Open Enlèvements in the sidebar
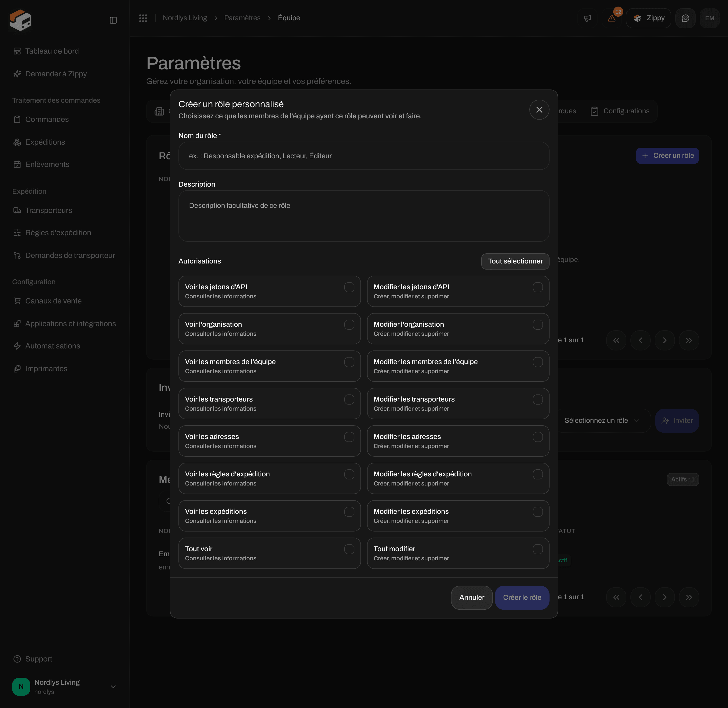728x708 pixels. coord(41,164)
